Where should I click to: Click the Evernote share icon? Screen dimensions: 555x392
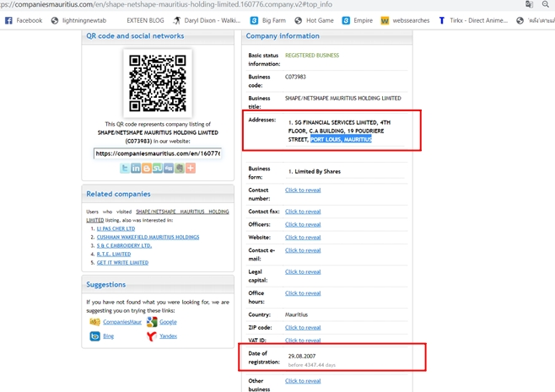click(180, 169)
